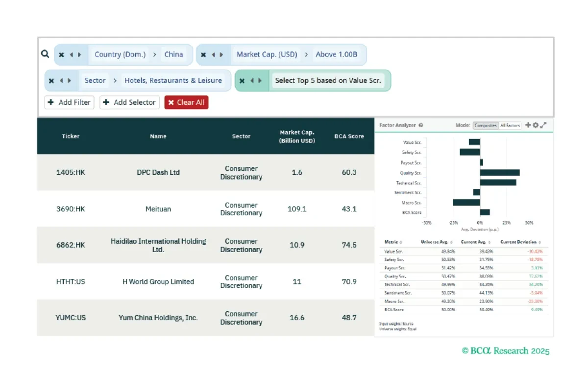588x369 pixels.
Task: Open ticker YUMC:US
Action: click(71, 318)
